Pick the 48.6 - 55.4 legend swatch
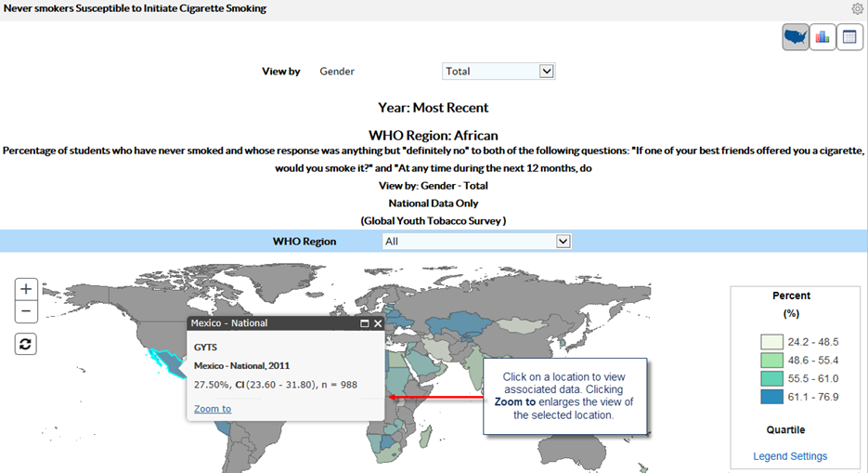The width and height of the screenshot is (868, 473). (x=772, y=360)
